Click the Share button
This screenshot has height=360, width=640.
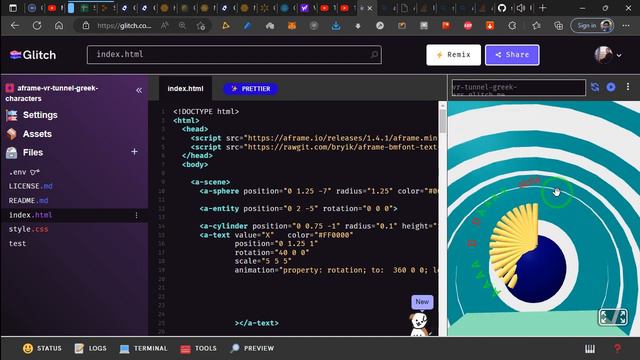pos(512,55)
